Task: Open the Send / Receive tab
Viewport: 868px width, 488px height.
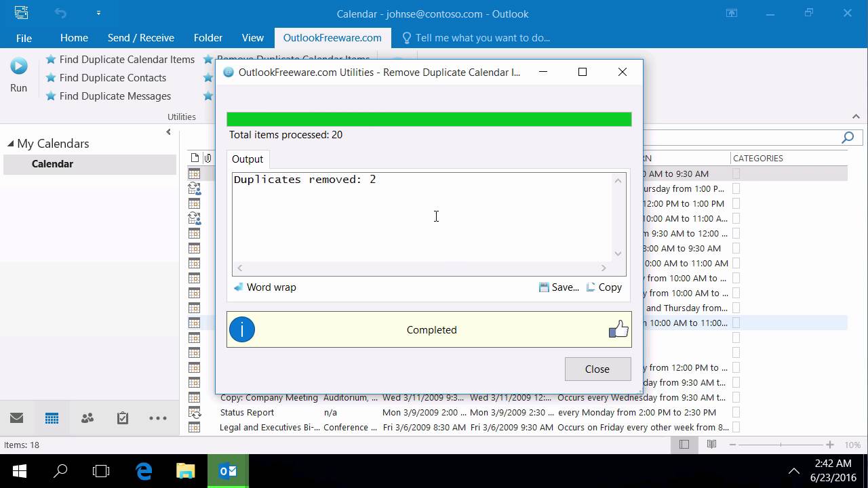Action: [x=141, y=38]
